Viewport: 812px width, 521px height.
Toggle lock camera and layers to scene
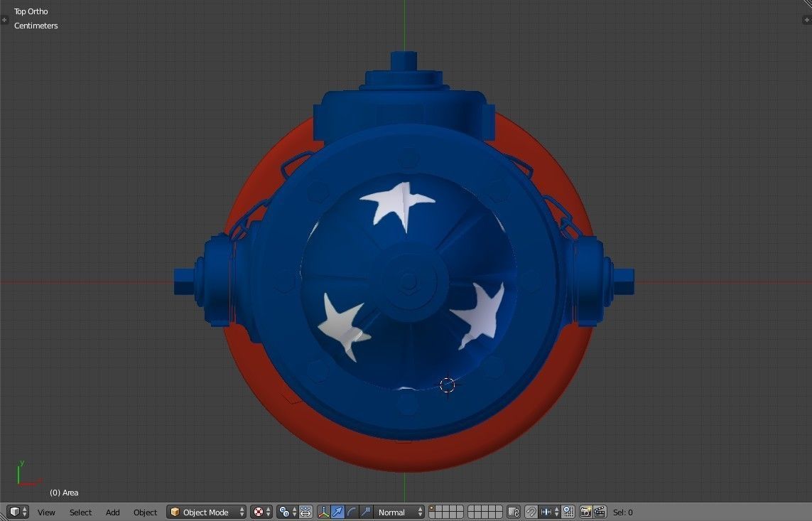(x=513, y=512)
